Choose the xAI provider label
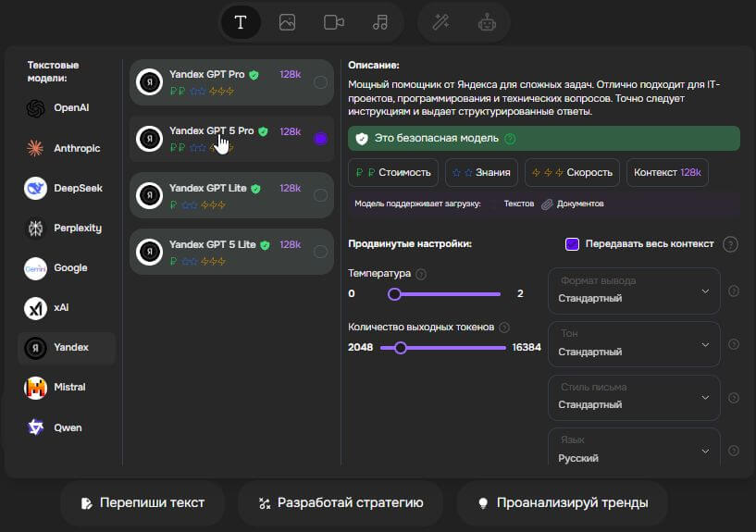The width and height of the screenshot is (756, 532). click(x=61, y=308)
